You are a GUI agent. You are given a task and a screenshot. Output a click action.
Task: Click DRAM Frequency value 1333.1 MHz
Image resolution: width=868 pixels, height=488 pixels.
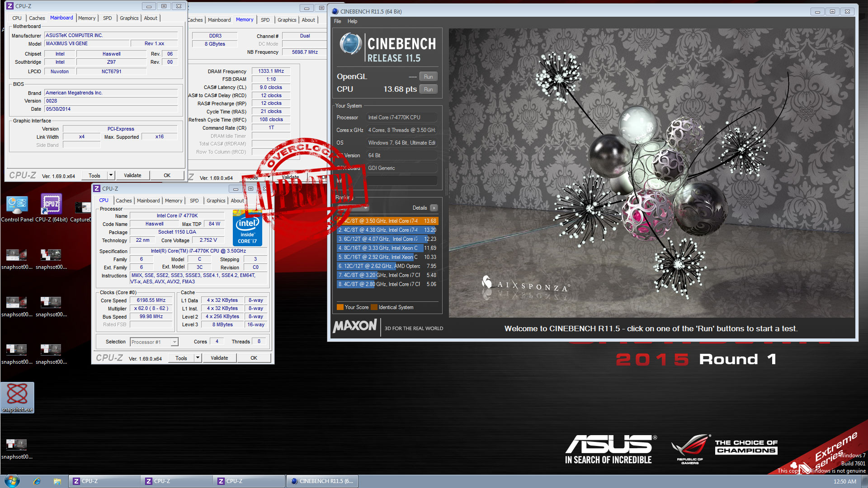(x=271, y=71)
